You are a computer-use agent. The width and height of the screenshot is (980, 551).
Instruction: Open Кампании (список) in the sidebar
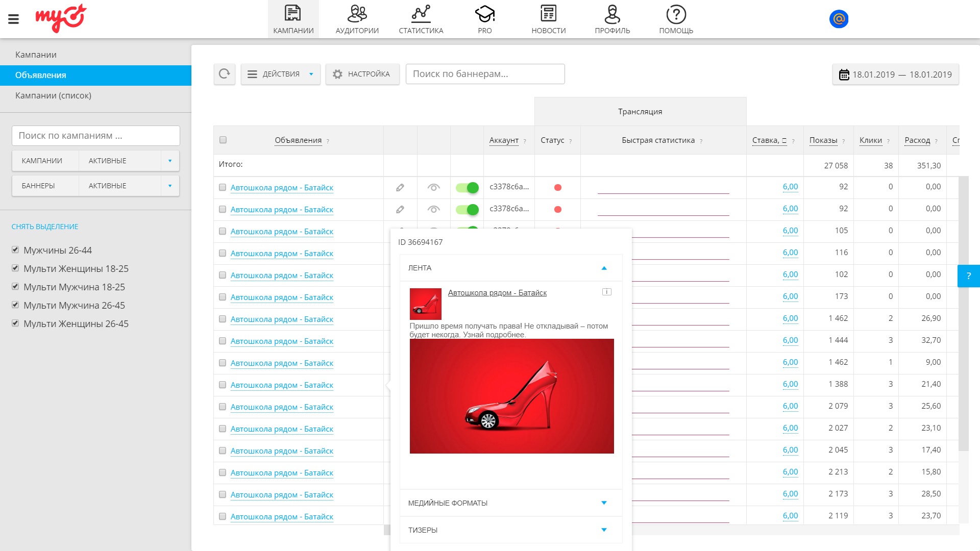(x=53, y=95)
